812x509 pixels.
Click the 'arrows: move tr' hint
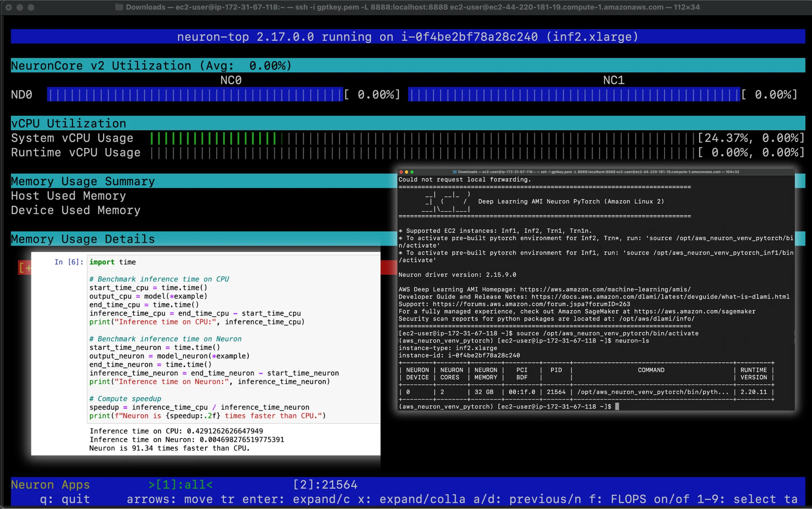(181, 499)
